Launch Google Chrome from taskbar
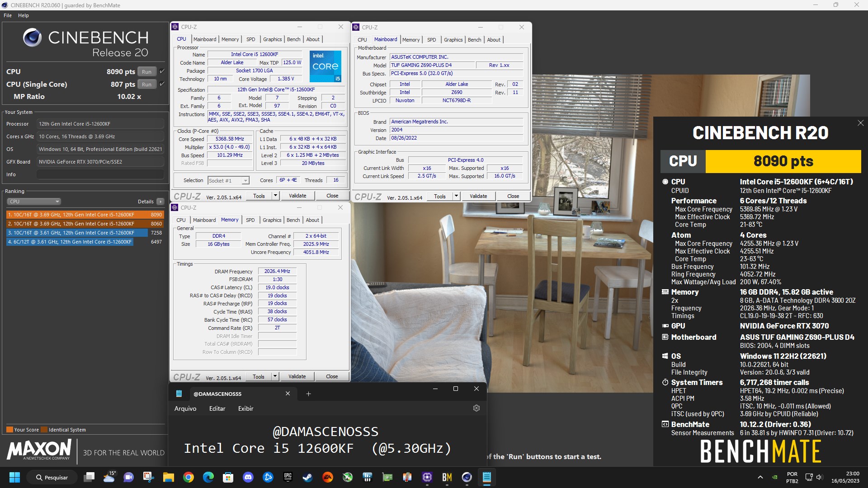The width and height of the screenshot is (868, 488). click(x=189, y=477)
